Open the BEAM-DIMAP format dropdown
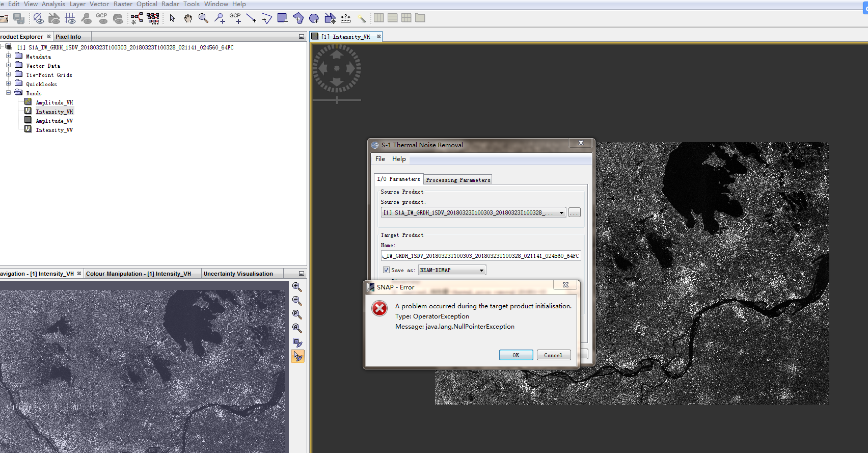 pos(481,270)
